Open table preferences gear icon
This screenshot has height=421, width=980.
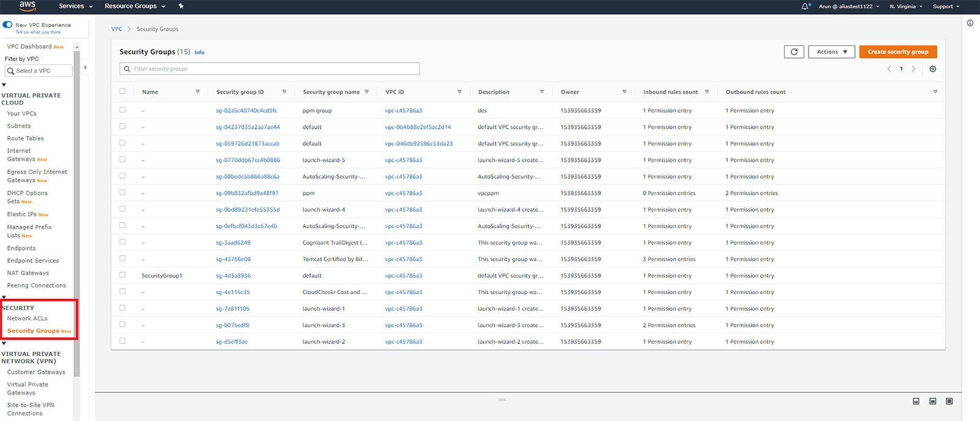(933, 69)
